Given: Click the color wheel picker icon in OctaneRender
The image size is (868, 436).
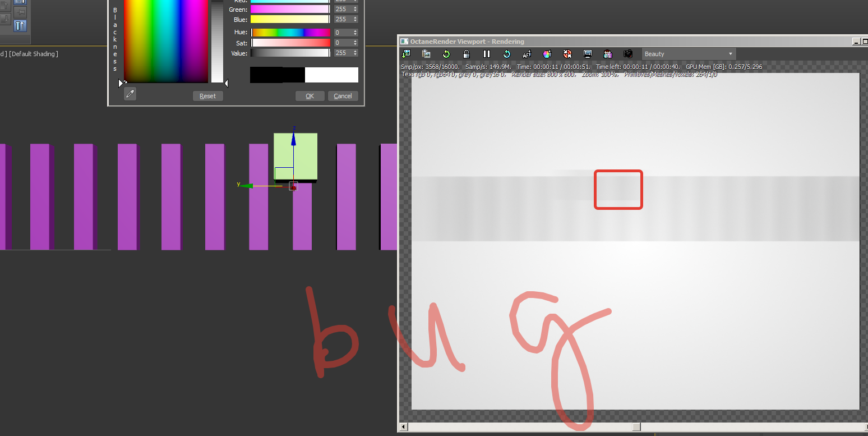Looking at the screenshot, I should click(x=547, y=54).
